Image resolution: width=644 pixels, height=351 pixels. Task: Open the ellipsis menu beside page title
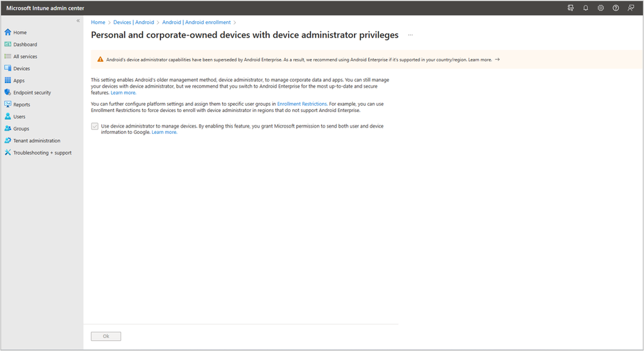tap(410, 35)
